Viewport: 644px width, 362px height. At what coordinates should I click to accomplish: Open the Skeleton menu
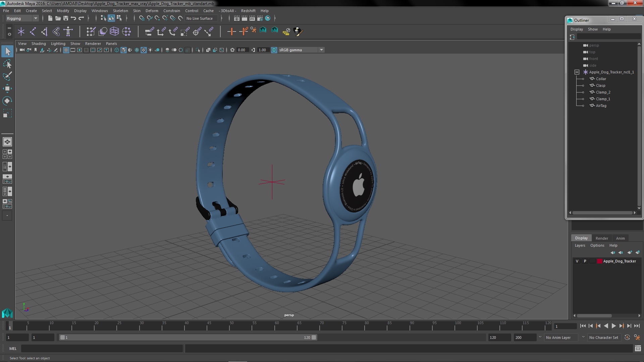(120, 11)
